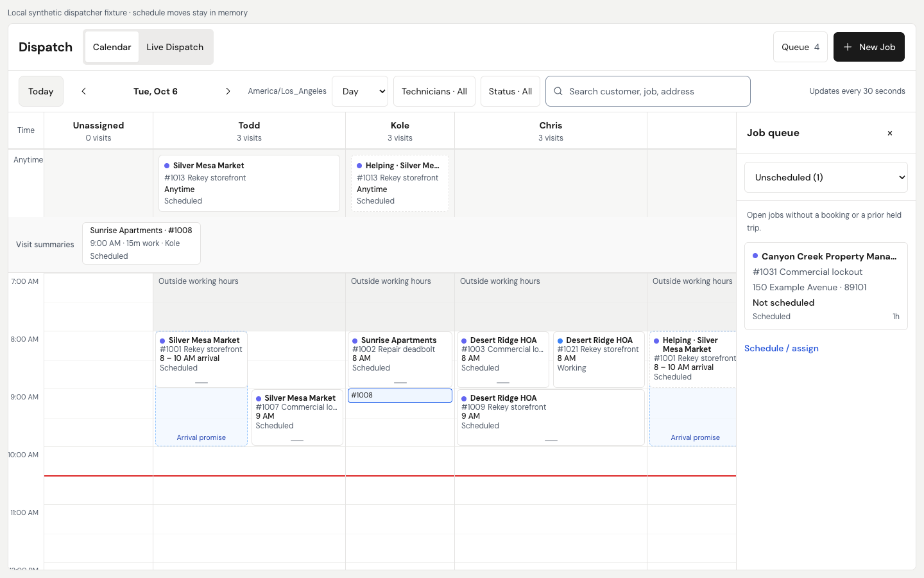Click status dot on Canyon Creek queue card
The height and width of the screenshot is (578, 924).
(755, 256)
